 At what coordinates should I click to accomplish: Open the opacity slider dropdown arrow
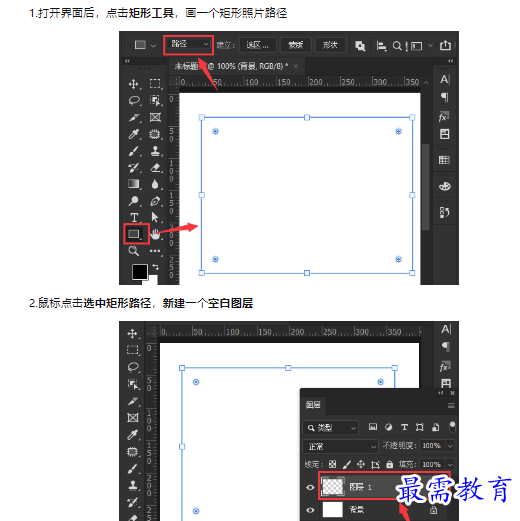coord(450,446)
